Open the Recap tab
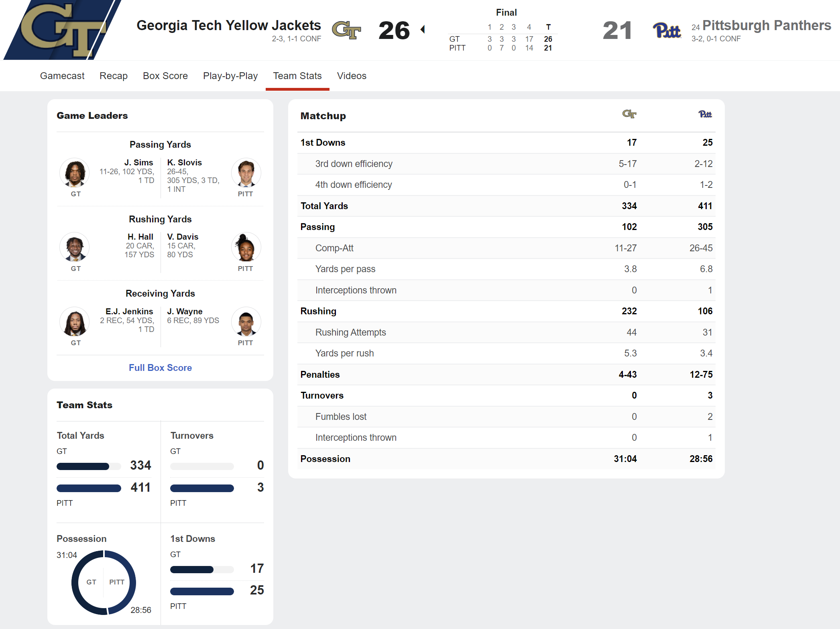Image resolution: width=840 pixels, height=629 pixels. tap(114, 76)
